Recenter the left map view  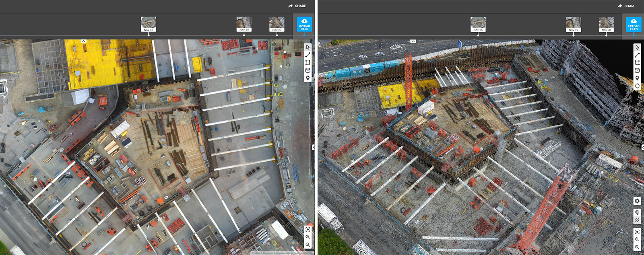[x=308, y=229]
